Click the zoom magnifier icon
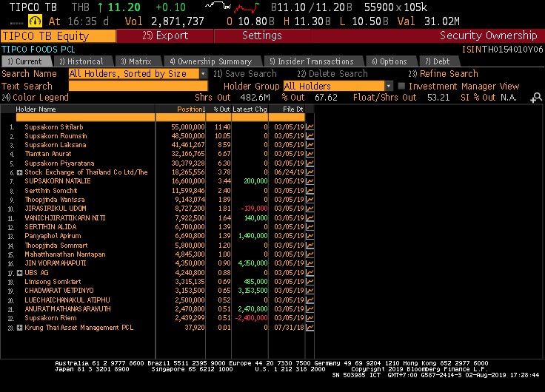The height and width of the screenshot is (392, 545). pos(536,98)
